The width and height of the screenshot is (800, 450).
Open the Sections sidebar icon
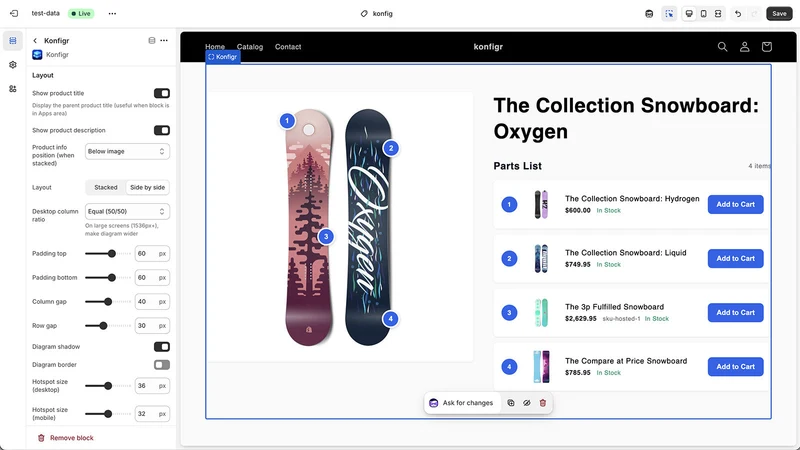(x=13, y=40)
